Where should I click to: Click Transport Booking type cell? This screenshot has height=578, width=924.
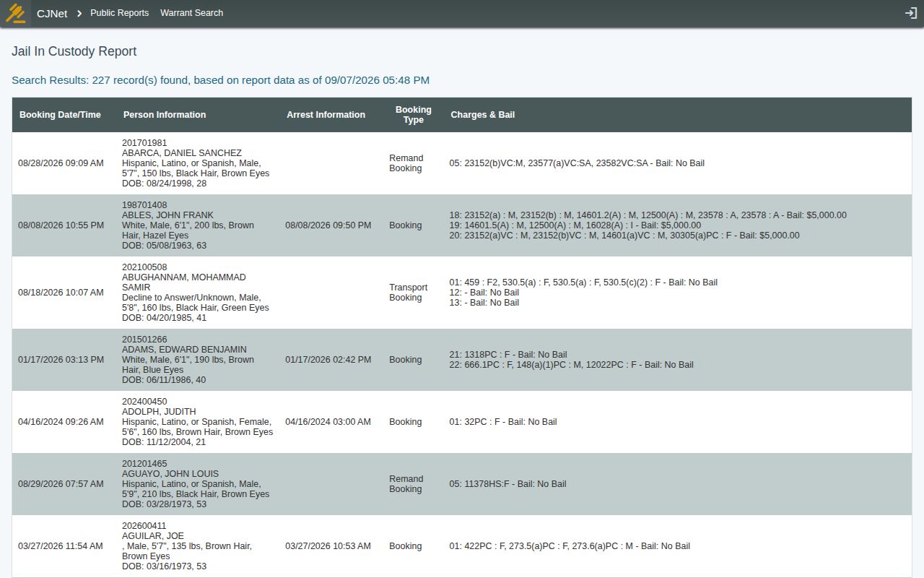pyautogui.click(x=409, y=293)
